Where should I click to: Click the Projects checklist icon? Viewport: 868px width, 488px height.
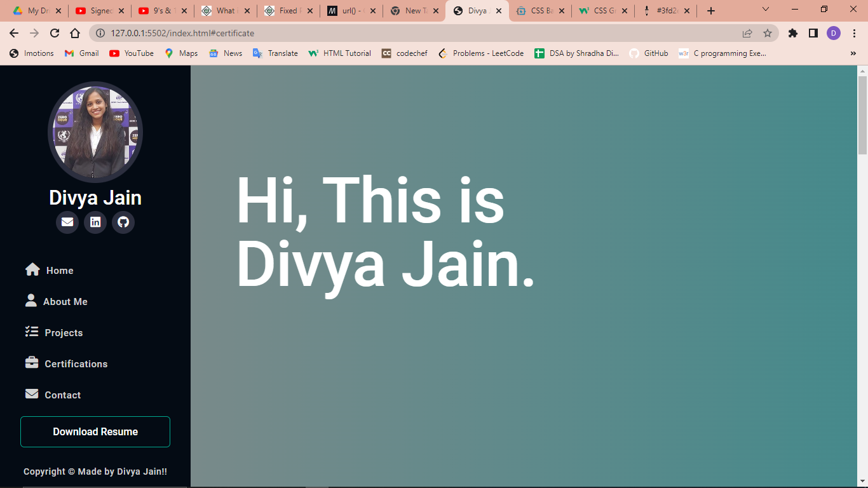32,332
